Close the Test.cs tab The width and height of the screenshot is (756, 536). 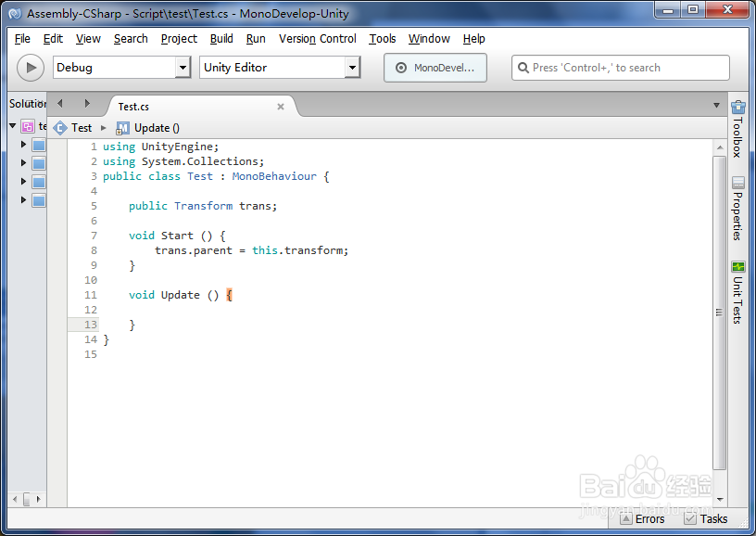click(x=281, y=107)
